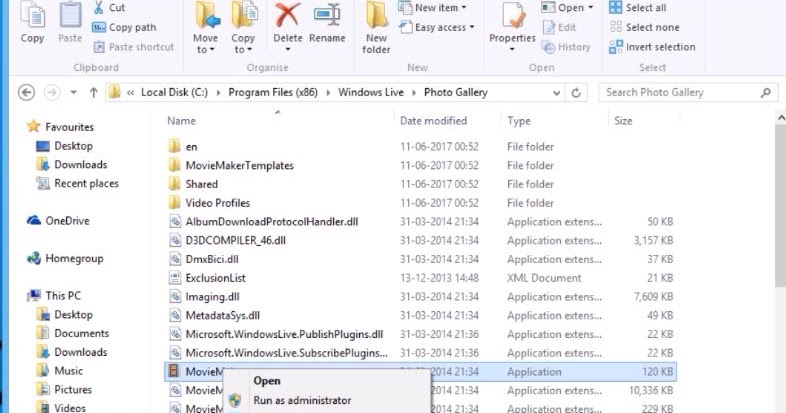
Task: Click the Forward navigation arrow
Action: [52, 92]
